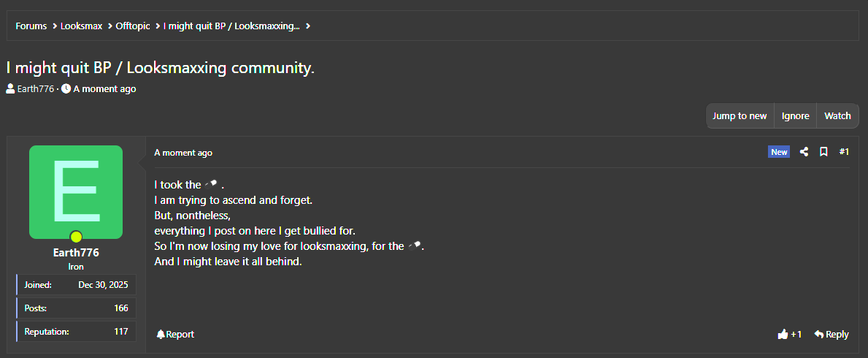The width and height of the screenshot is (868, 358).
Task: Click the green E avatar thumbnail
Action: (x=76, y=191)
